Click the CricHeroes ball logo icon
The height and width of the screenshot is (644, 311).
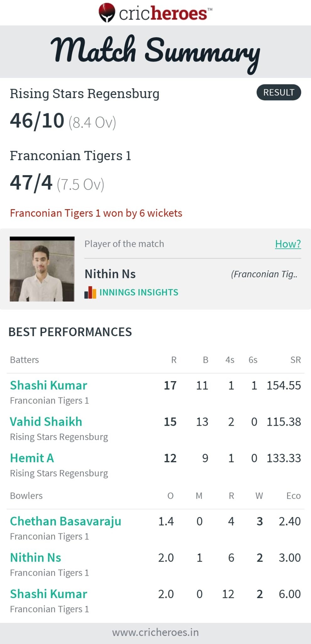(107, 13)
